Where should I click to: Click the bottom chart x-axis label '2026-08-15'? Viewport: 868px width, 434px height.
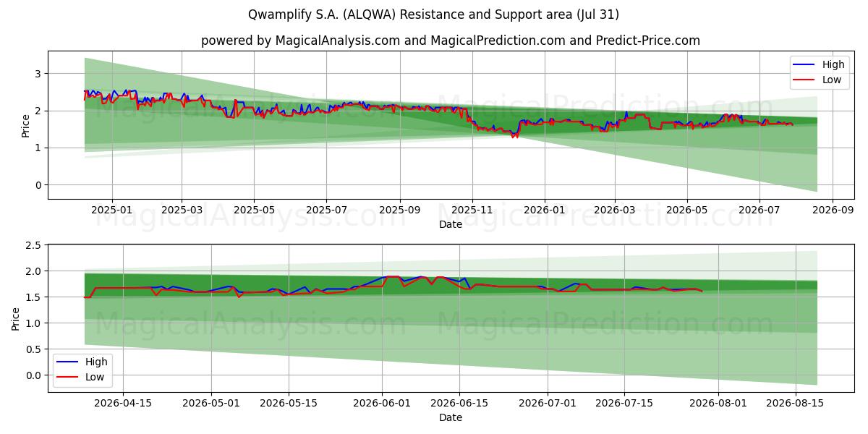point(795,403)
